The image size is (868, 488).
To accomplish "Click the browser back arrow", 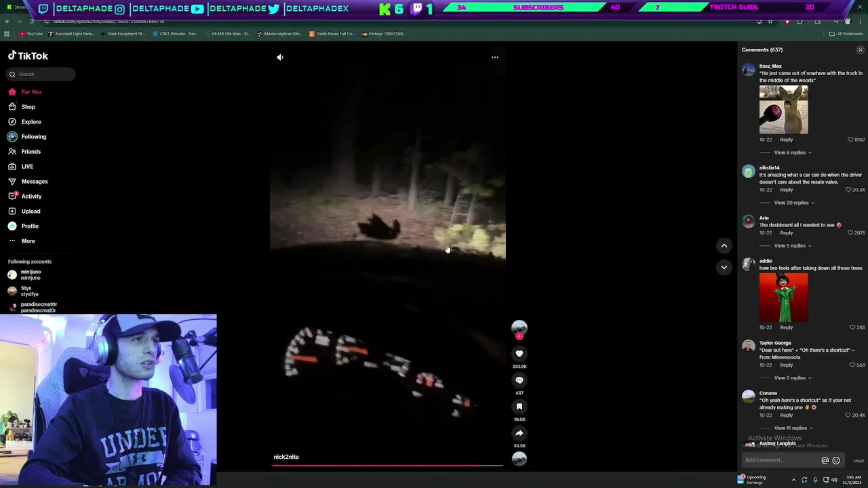I will (x=7, y=21).
